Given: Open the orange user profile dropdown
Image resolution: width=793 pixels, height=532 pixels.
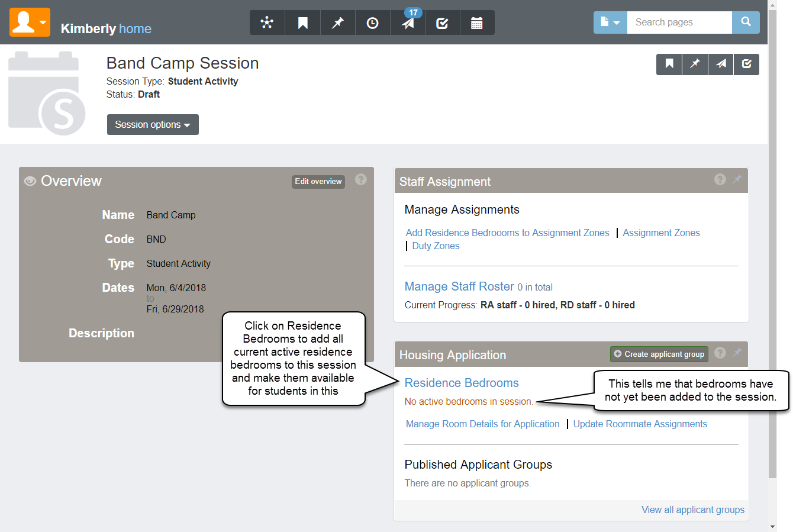Looking at the screenshot, I should [30, 22].
